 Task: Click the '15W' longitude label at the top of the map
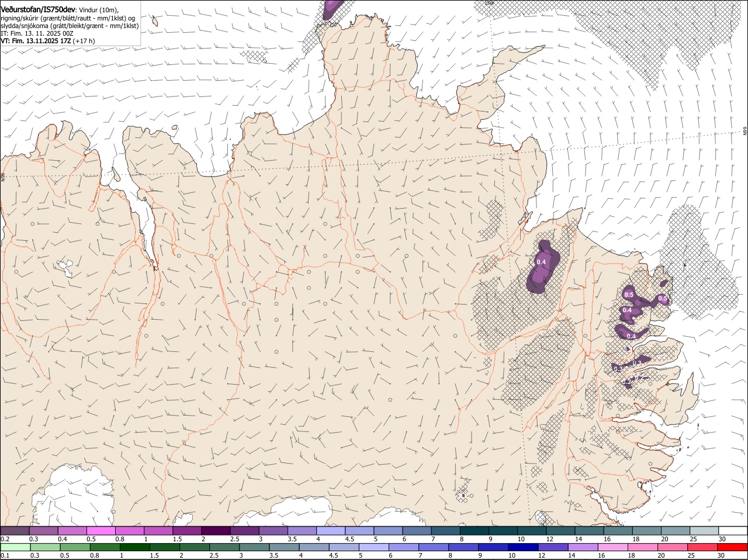click(x=489, y=3)
